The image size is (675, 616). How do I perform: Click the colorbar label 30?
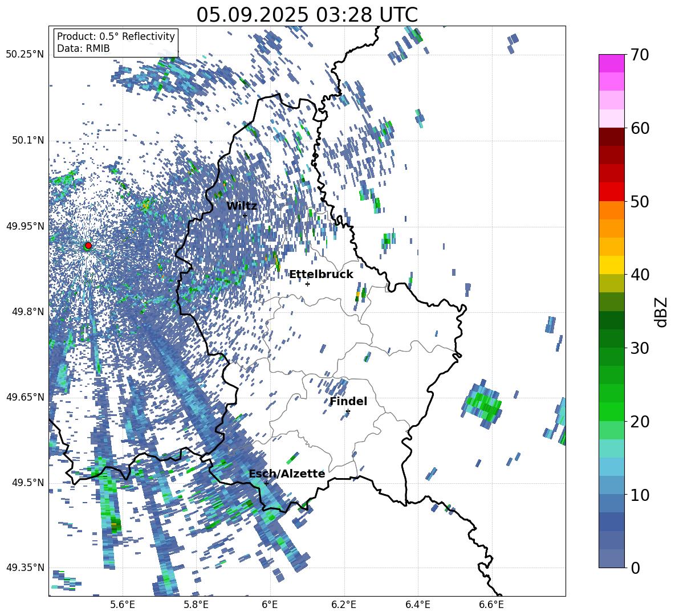pyautogui.click(x=640, y=348)
